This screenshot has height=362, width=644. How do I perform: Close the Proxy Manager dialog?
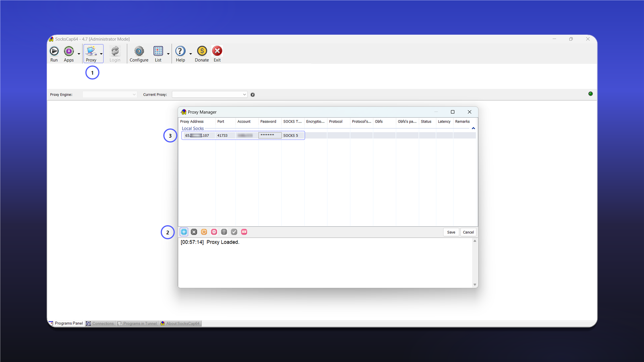pyautogui.click(x=470, y=112)
